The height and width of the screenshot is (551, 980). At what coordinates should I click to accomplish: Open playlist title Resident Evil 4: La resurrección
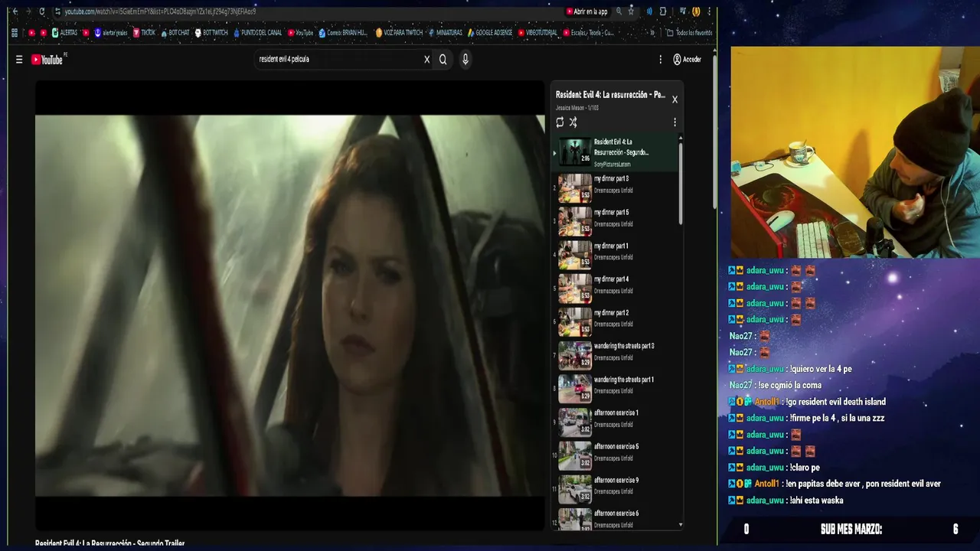(610, 95)
